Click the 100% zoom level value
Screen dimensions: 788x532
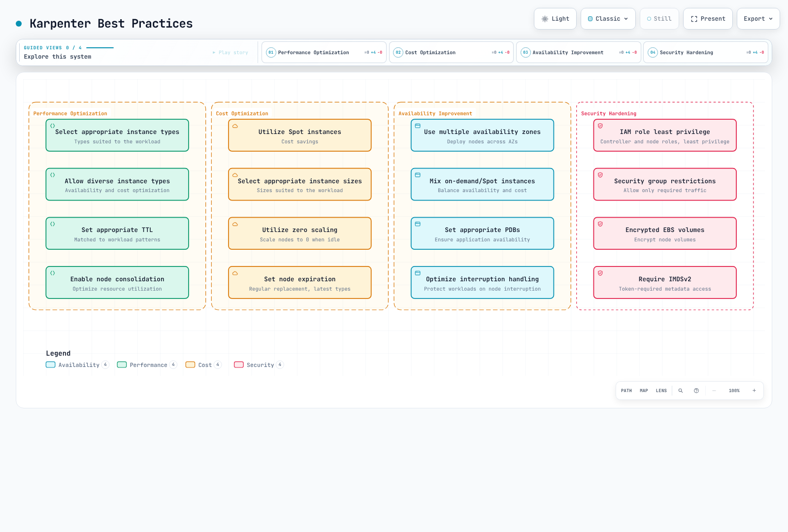(734, 391)
